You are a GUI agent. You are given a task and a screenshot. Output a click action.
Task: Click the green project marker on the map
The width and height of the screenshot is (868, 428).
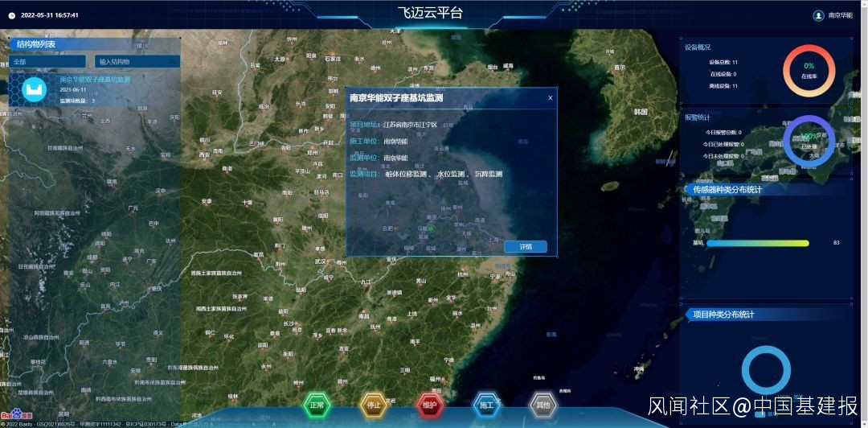pyautogui.click(x=432, y=228)
